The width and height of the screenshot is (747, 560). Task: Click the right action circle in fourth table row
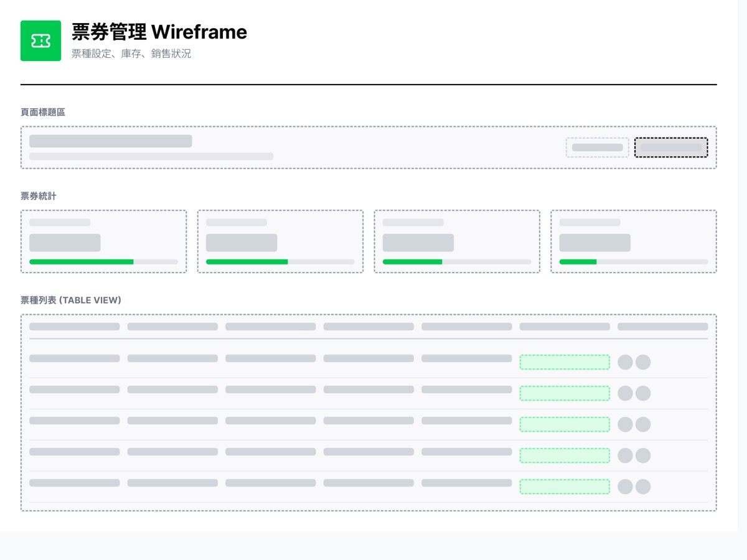pyautogui.click(x=643, y=455)
